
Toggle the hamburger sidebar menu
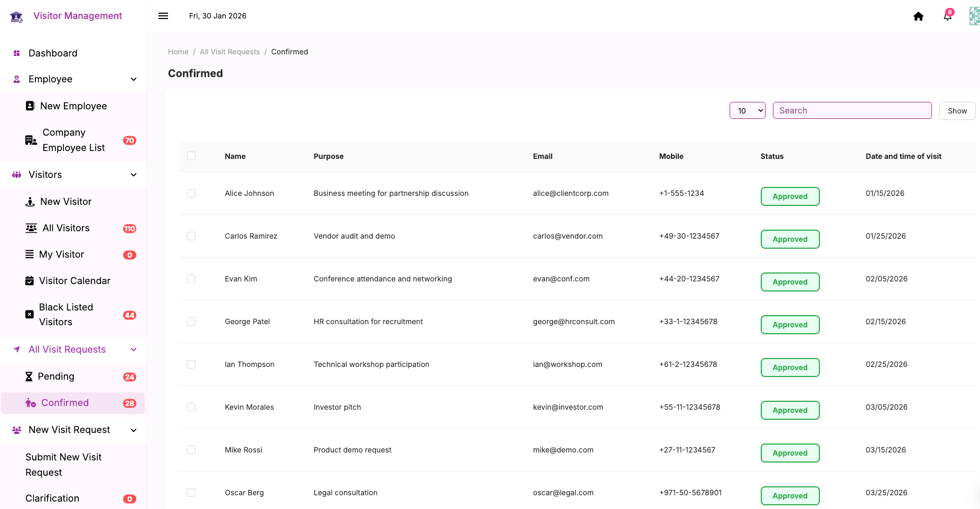163,16
